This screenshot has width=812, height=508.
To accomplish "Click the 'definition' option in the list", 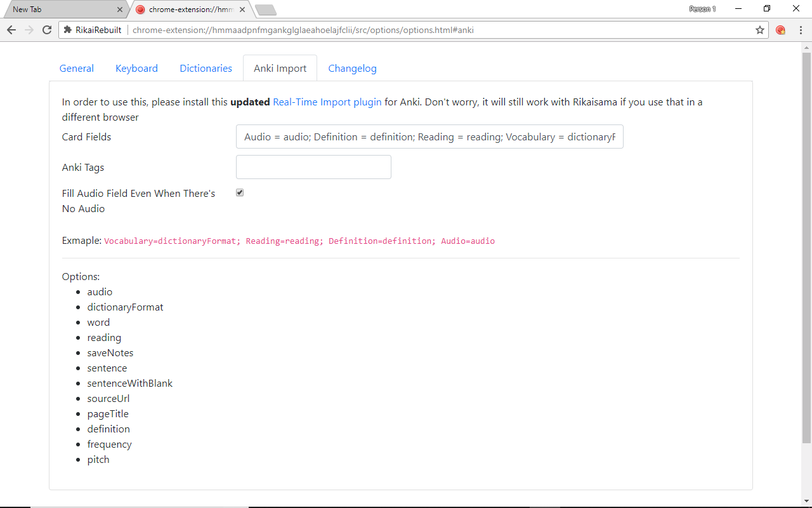I will tap(108, 429).
